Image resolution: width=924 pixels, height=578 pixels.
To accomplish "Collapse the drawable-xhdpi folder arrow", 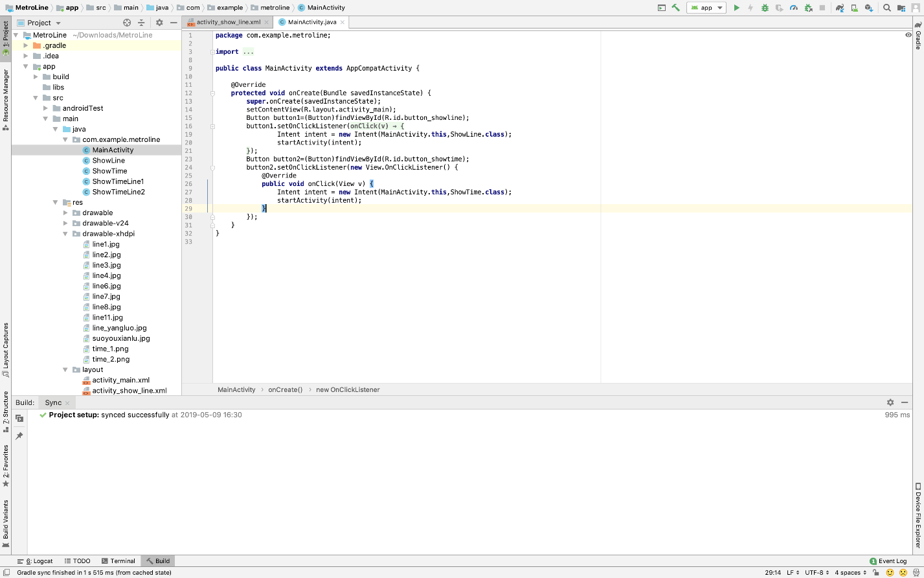I will point(65,234).
